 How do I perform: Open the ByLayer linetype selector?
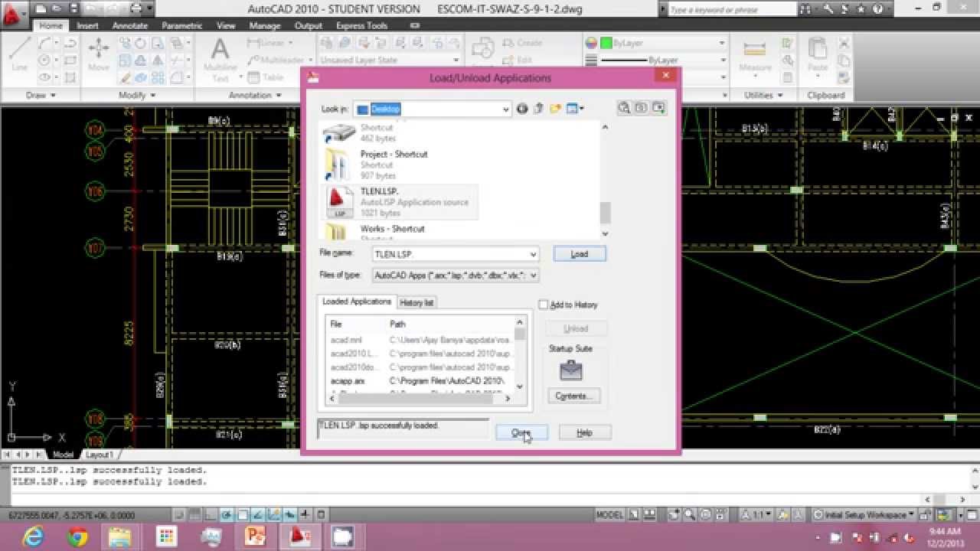point(663,60)
